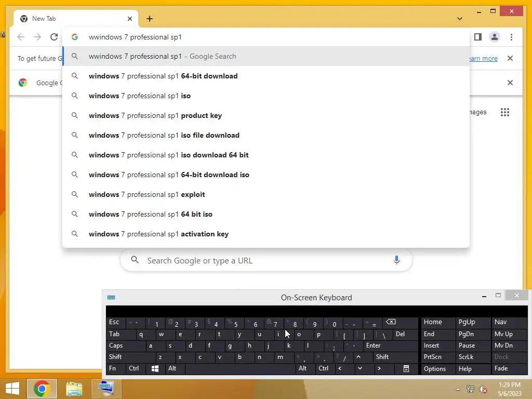Click in the Chrome address bar text

coord(135,37)
